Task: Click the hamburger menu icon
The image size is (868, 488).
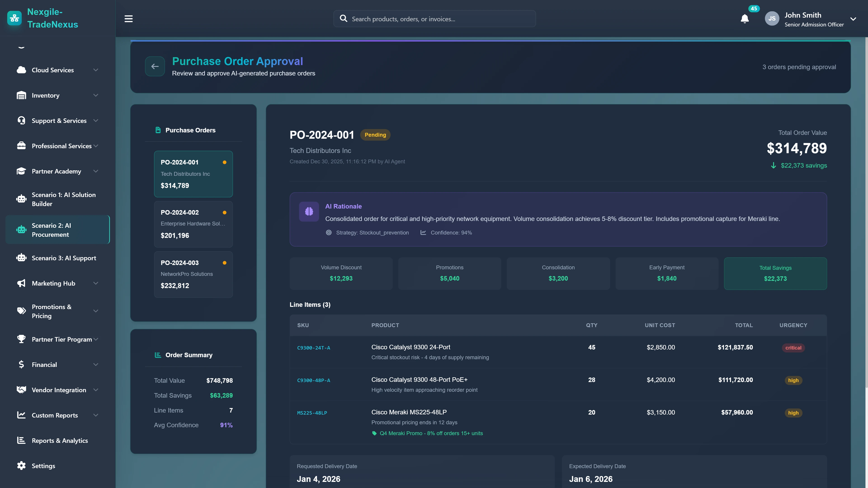Action: (x=128, y=19)
